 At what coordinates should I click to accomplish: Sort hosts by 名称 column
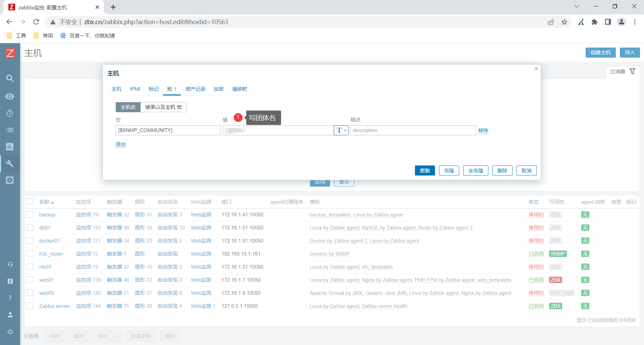[x=46, y=202]
